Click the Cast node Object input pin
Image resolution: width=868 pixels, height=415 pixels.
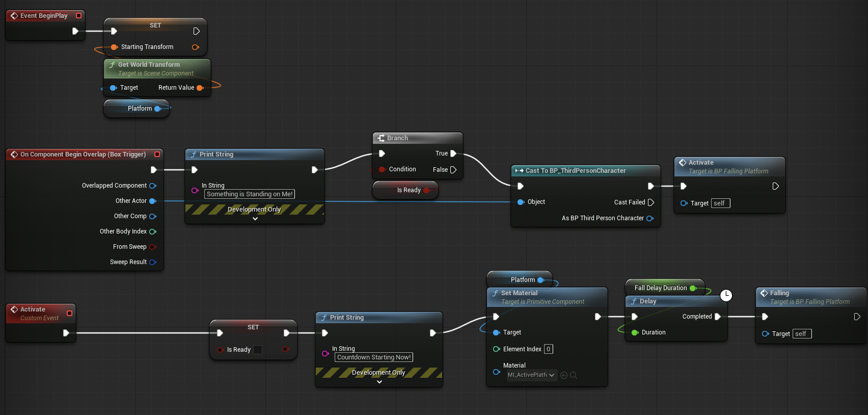(x=521, y=202)
